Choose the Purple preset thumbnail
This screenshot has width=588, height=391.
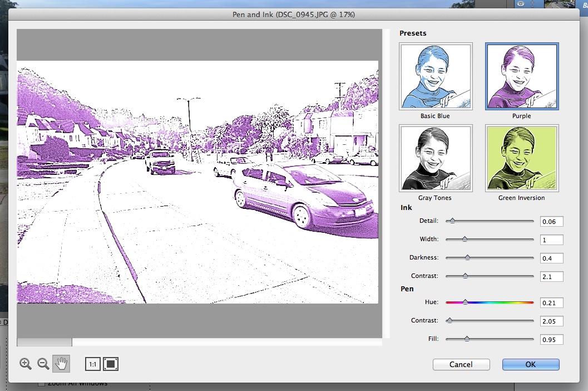pyautogui.click(x=522, y=76)
